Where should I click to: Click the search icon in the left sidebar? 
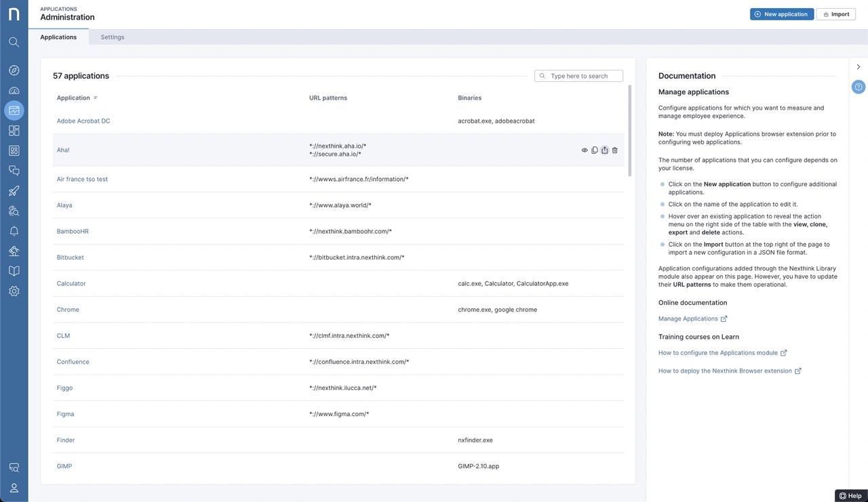(14, 42)
